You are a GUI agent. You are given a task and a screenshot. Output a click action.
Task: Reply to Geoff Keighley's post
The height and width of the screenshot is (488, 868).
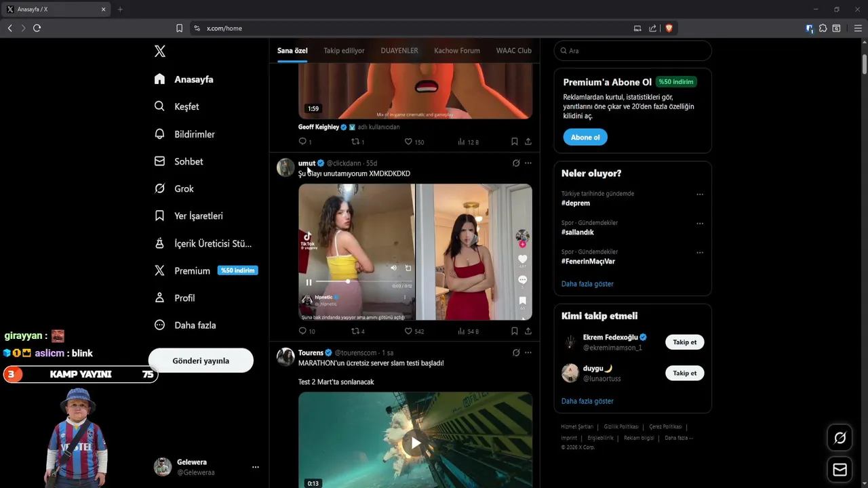302,142
